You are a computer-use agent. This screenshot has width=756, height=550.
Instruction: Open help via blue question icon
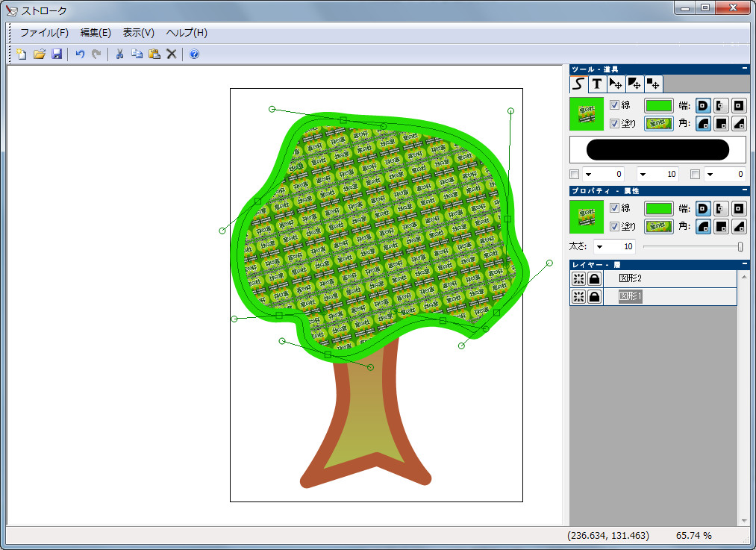tap(194, 54)
